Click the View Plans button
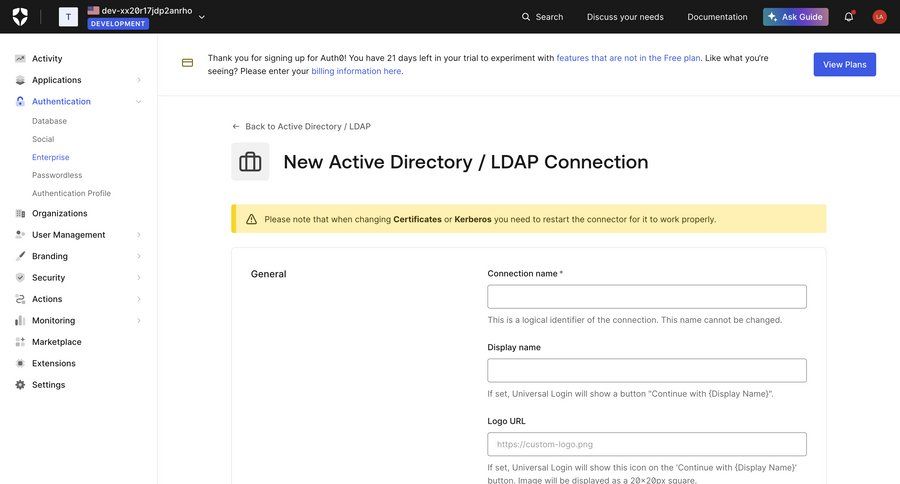Image resolution: width=900 pixels, height=484 pixels. tap(844, 64)
